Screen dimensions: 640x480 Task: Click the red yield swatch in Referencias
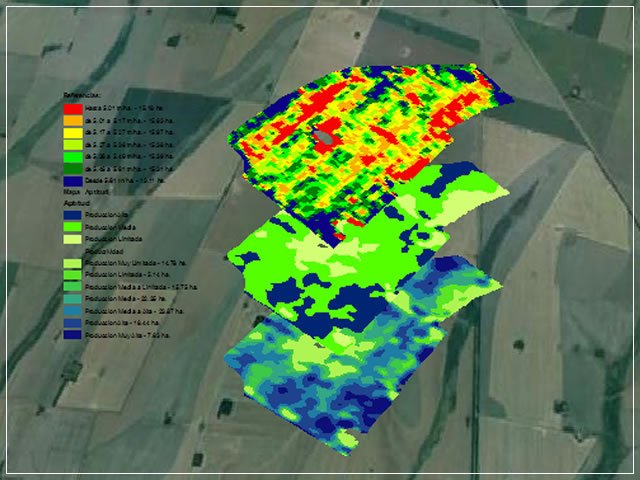(x=71, y=107)
